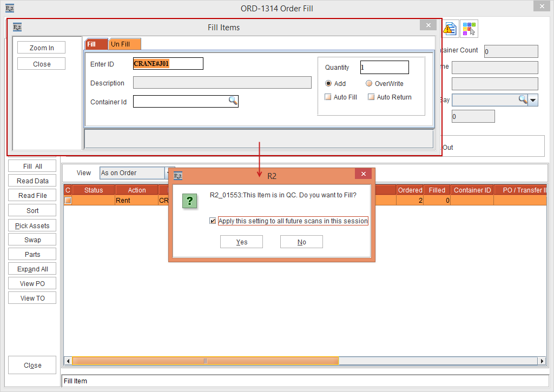Click the Quantity input field

tap(384, 68)
